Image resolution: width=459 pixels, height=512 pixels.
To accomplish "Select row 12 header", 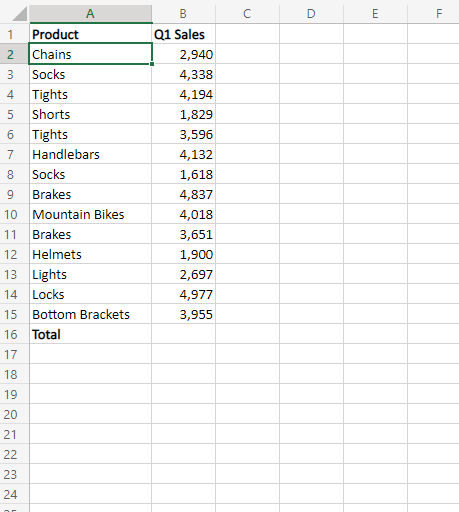I will tap(14, 254).
